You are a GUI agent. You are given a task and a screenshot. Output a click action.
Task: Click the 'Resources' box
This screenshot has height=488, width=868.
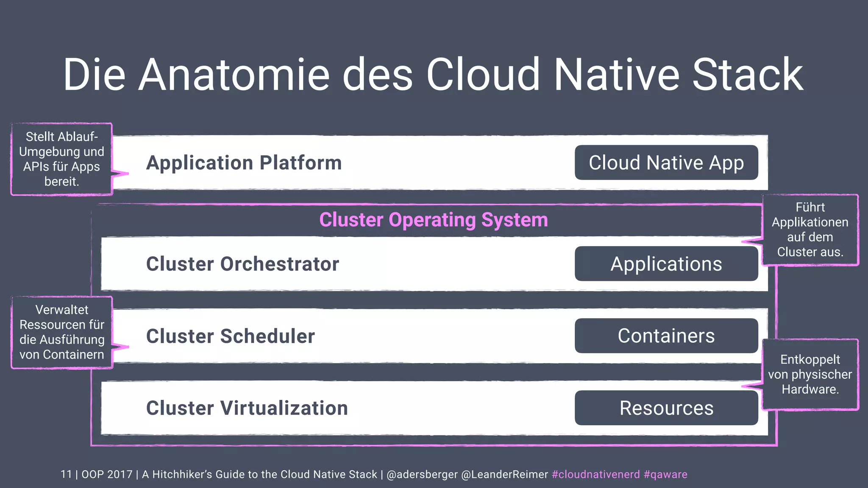[666, 408]
